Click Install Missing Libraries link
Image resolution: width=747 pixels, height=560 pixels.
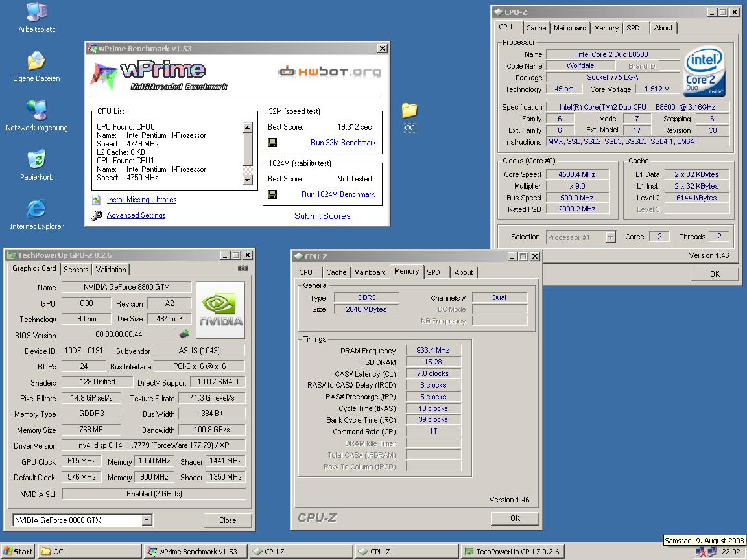[x=141, y=200]
